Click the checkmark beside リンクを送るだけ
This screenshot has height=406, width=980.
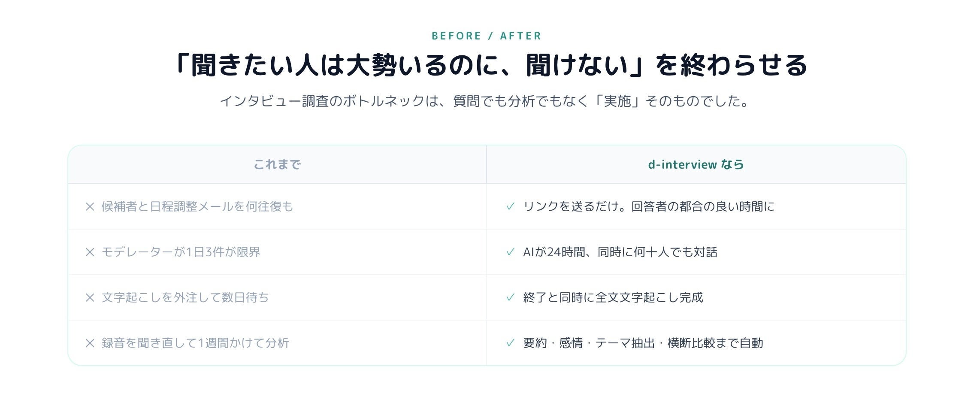[x=510, y=206]
